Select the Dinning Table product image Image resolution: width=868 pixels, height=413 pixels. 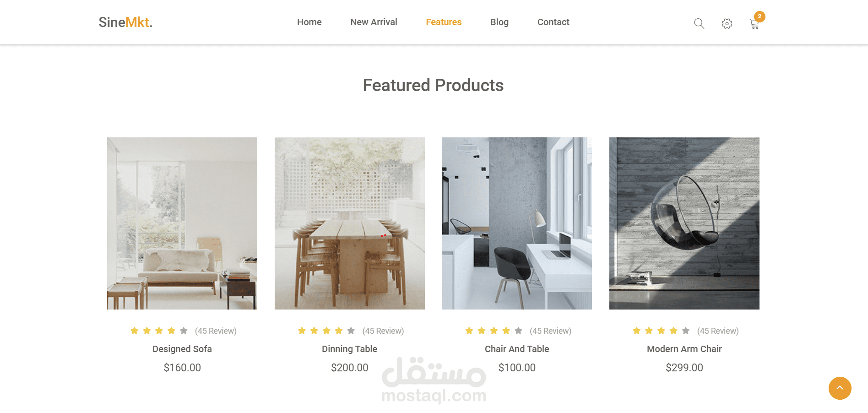click(350, 223)
